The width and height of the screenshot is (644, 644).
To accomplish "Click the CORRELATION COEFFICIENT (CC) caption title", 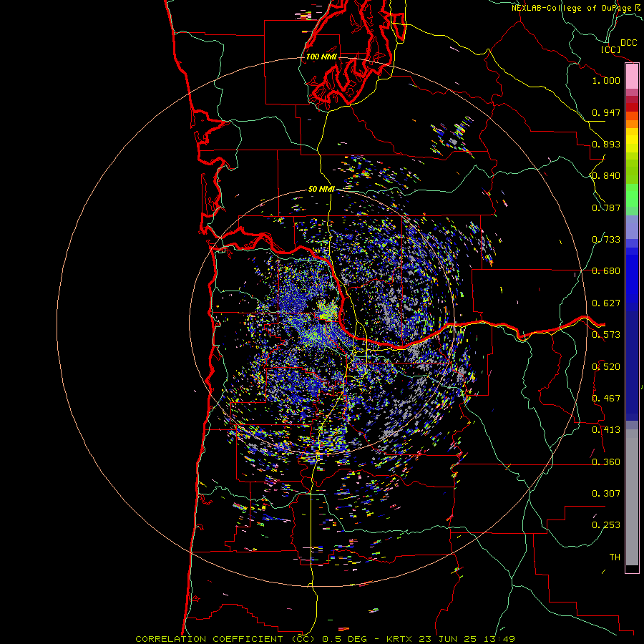I will [x=226, y=639].
